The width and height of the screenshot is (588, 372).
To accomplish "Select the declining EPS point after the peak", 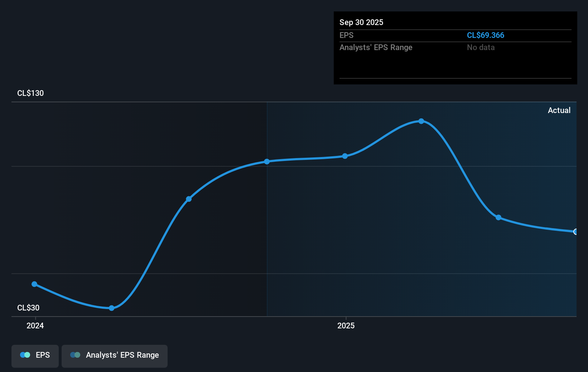I will click(498, 217).
